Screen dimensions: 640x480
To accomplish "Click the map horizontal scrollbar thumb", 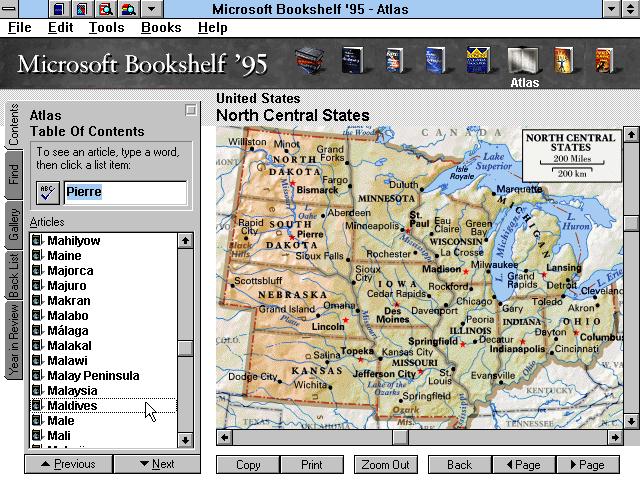I will point(400,438).
